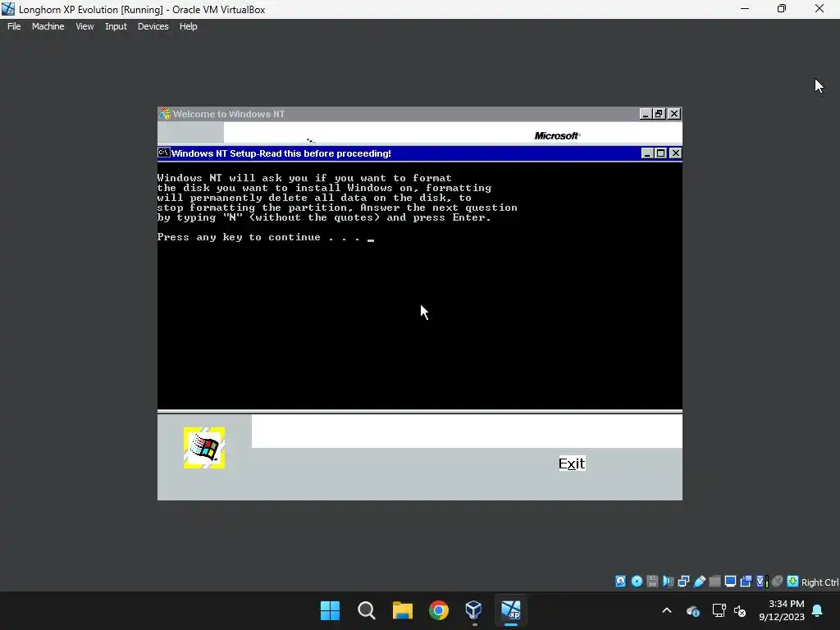Click the optical disk status icon

(637, 582)
